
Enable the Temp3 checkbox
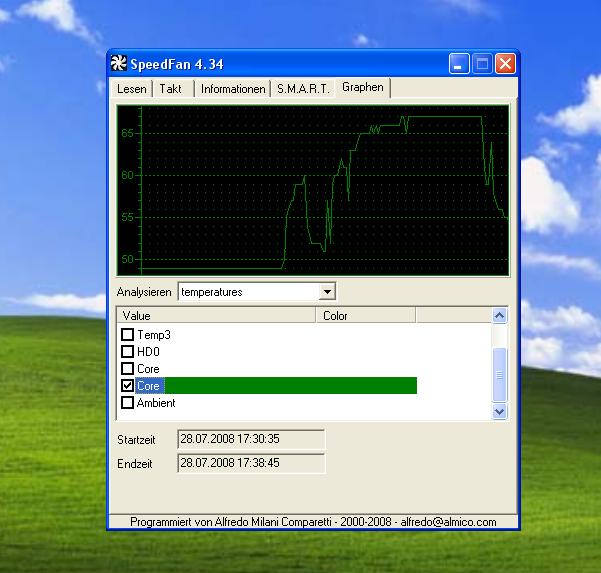click(127, 335)
